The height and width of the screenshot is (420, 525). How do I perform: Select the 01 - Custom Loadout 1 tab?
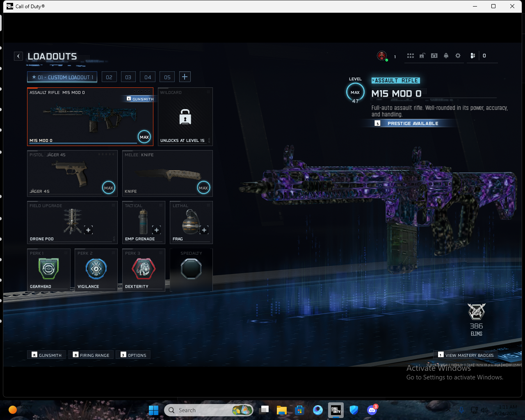tap(62, 77)
